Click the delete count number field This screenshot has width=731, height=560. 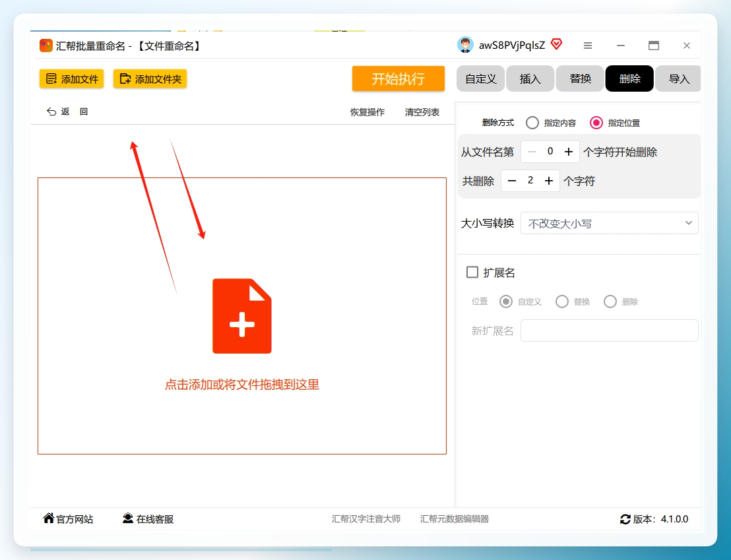(x=530, y=181)
